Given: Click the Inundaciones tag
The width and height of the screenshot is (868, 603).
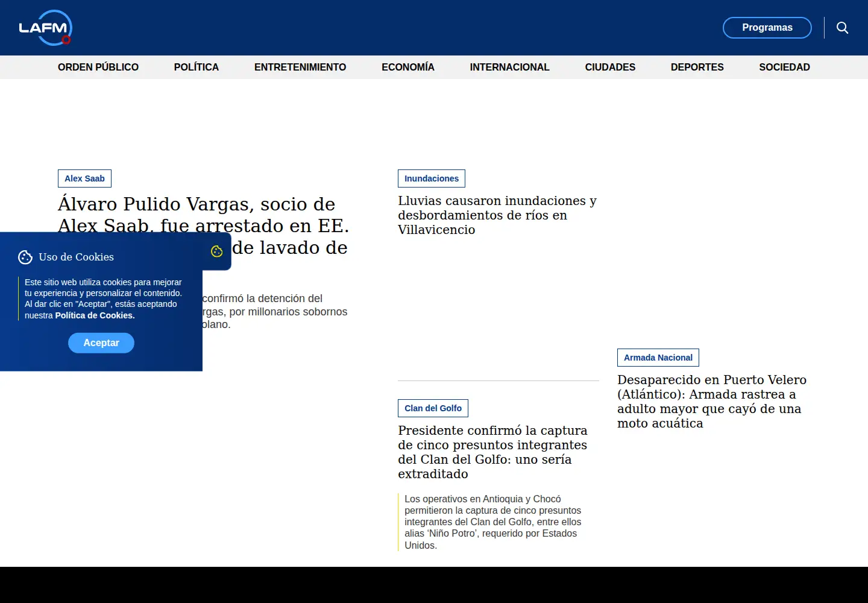Looking at the screenshot, I should coord(432,178).
